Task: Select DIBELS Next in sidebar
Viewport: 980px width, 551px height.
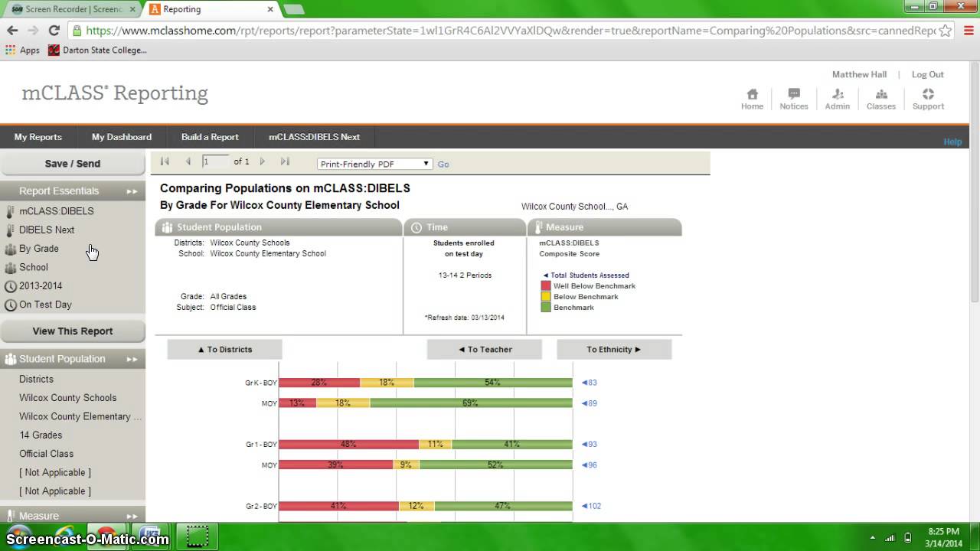Action: click(47, 230)
